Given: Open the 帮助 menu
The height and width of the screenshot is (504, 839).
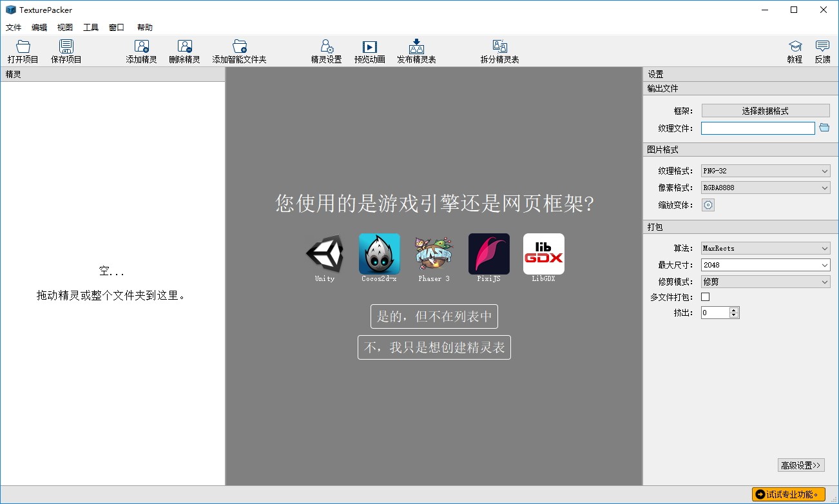Looking at the screenshot, I should (145, 28).
